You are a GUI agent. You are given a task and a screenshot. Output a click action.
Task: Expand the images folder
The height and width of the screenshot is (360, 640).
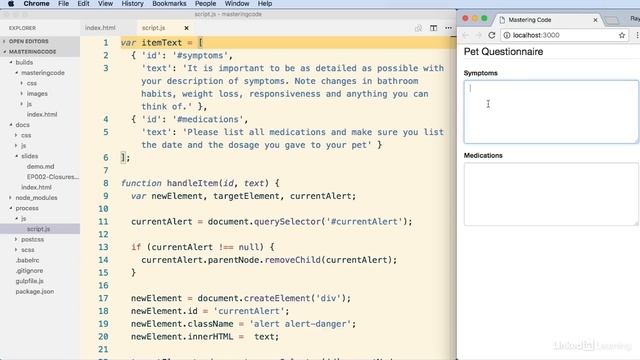click(37, 93)
